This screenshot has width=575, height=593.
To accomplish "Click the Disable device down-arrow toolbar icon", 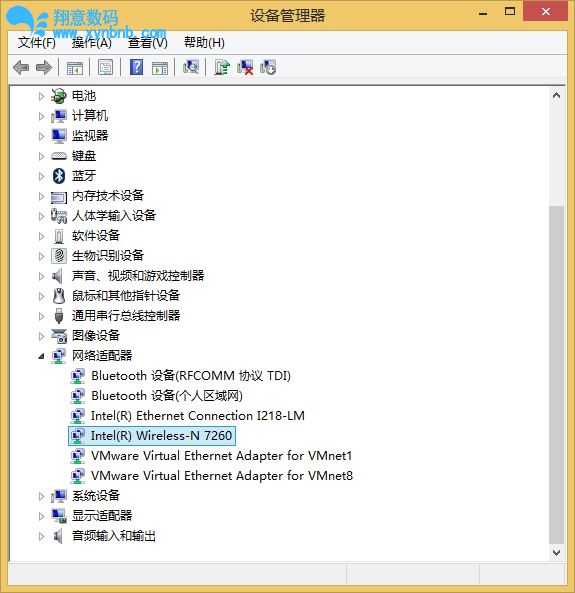I will [x=268, y=67].
